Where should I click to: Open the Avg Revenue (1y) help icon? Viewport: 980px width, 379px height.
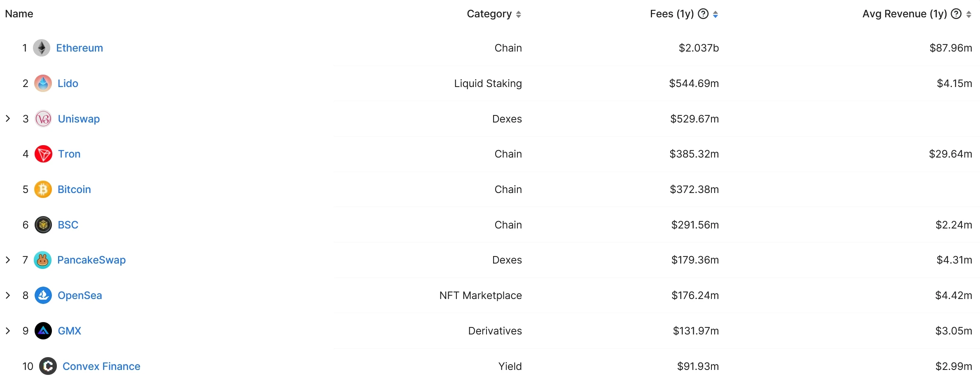tap(956, 14)
